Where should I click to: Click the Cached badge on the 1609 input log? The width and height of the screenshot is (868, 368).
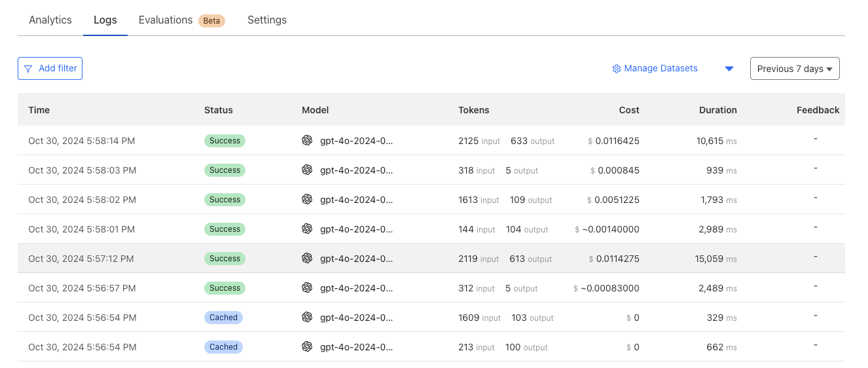(223, 318)
